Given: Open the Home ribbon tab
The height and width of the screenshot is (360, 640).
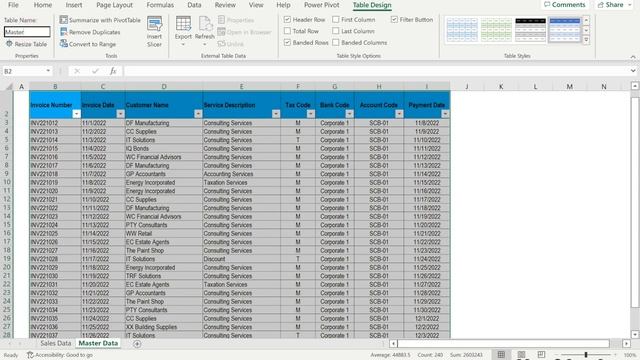Looking at the screenshot, I should tap(42, 5).
